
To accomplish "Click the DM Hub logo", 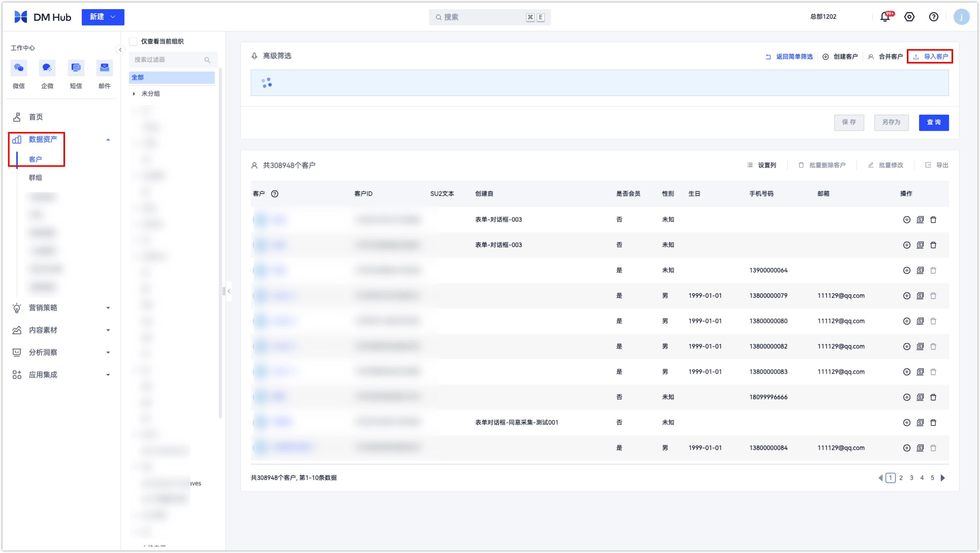I will (43, 17).
